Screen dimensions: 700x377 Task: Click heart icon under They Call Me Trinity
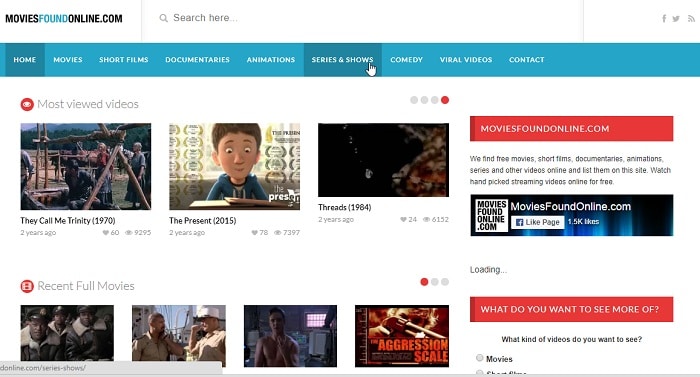(105, 233)
